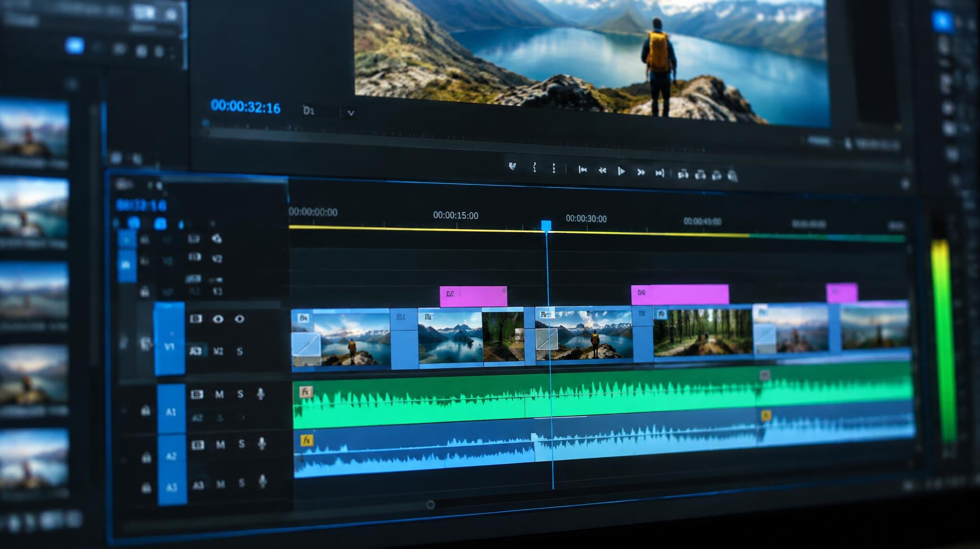Click the fx badge on green audio clip
This screenshot has width=980, height=549.
305,392
